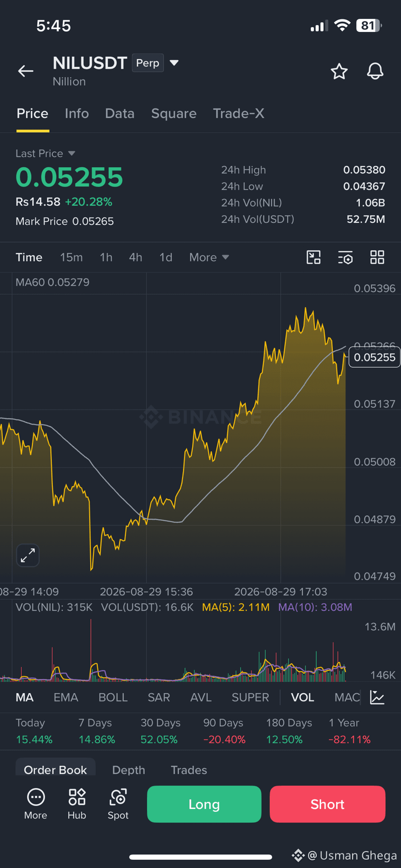Tap the 90 Days -20.40% performance value

click(x=224, y=740)
